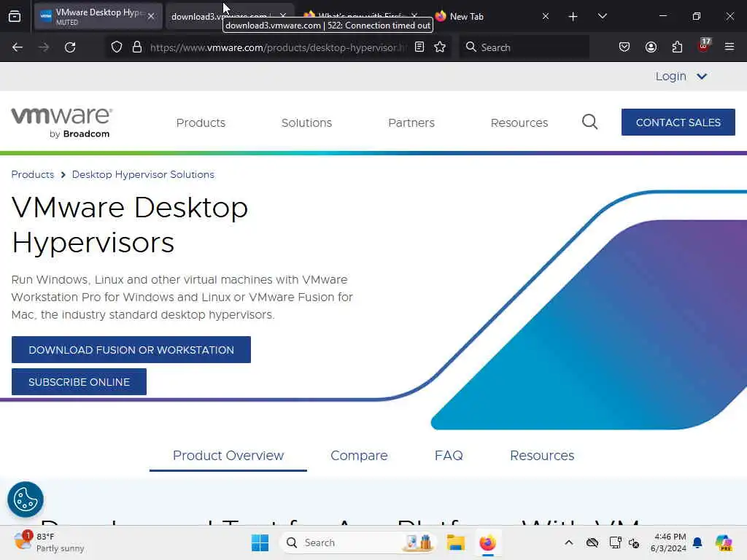Open weather widget showing 83°F
The width and height of the screenshot is (747, 560).
pyautogui.click(x=49, y=542)
